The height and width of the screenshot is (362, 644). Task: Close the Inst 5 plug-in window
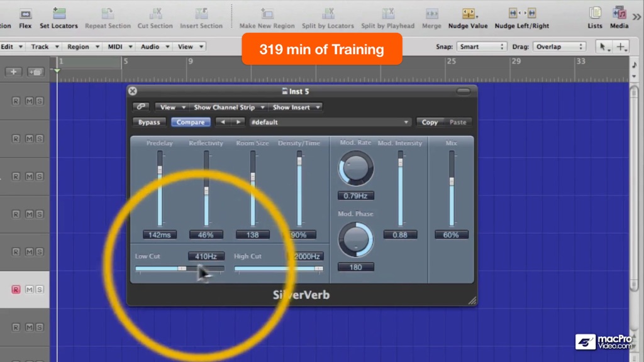click(x=132, y=91)
